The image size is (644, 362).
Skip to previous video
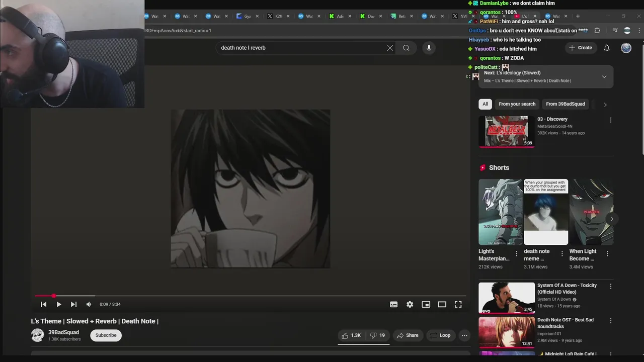point(43,304)
